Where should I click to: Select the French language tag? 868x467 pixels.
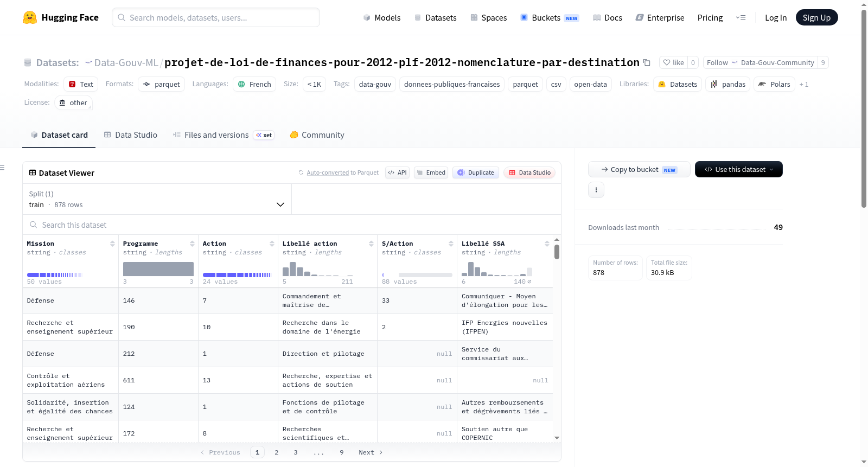tap(254, 84)
